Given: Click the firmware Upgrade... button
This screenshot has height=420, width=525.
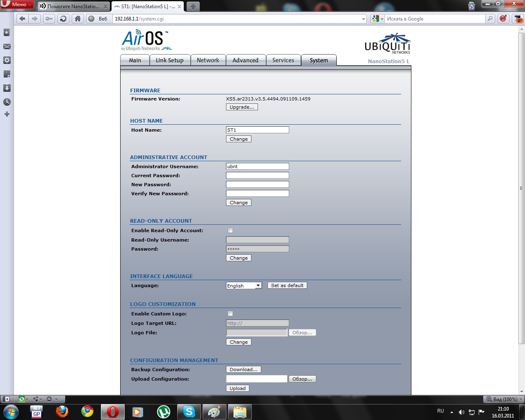Looking at the screenshot, I should click(242, 107).
